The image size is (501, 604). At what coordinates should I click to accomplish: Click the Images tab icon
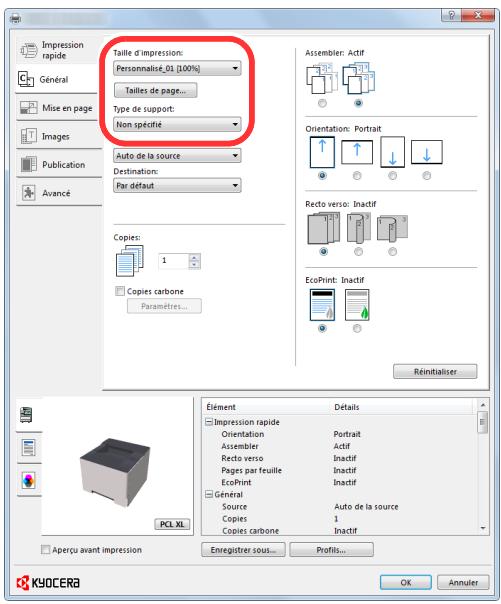(x=28, y=136)
